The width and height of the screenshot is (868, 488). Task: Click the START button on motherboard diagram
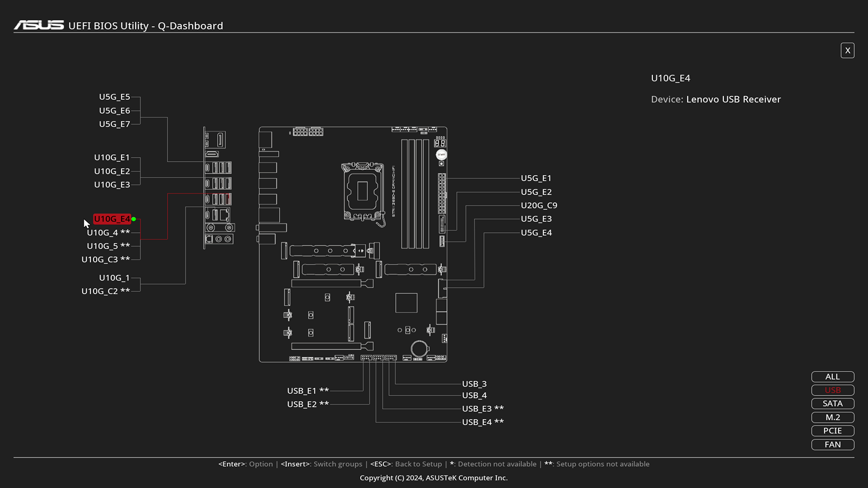point(441,155)
